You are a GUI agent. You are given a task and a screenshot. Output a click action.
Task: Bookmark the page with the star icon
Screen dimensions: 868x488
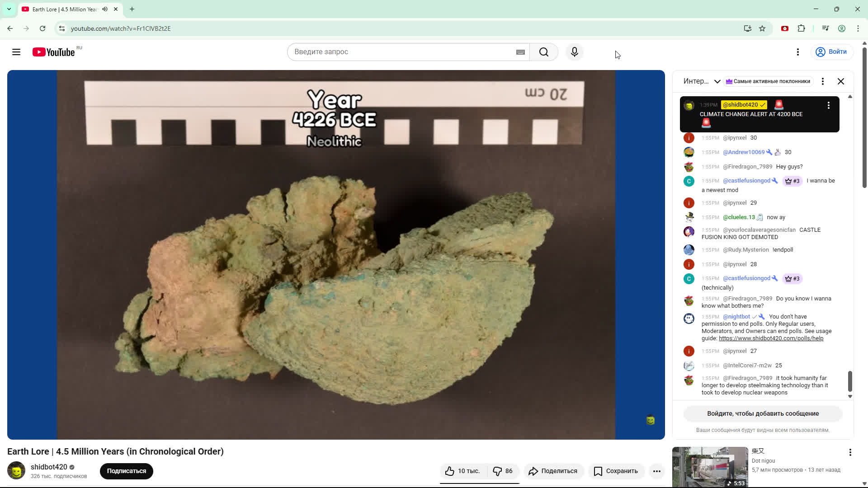click(763, 28)
